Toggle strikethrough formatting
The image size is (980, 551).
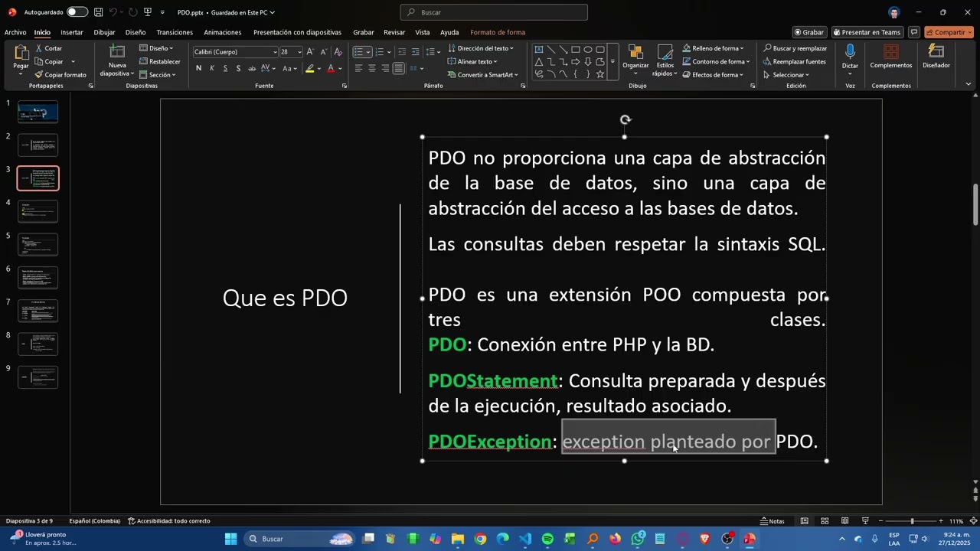[x=252, y=68]
